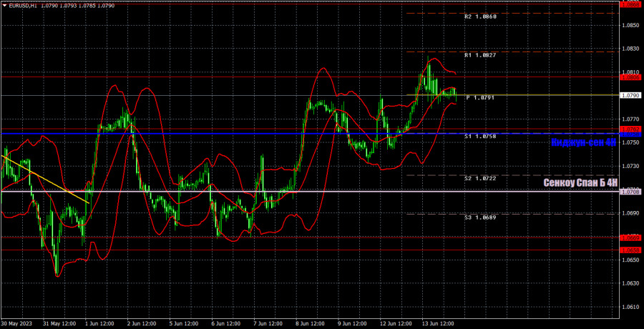644x329 pixels.
Task: Click the red 1.0658 price level tag
Action: click(x=630, y=250)
